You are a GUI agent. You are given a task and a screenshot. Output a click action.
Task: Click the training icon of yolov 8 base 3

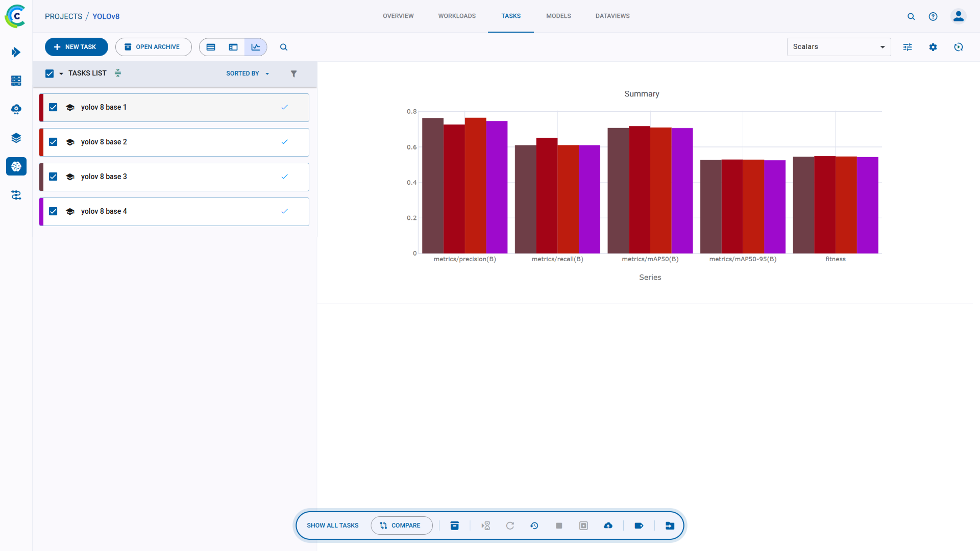70,177
